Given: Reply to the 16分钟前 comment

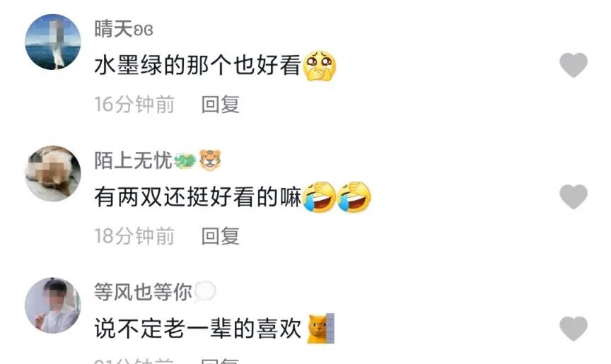Looking at the screenshot, I should [x=220, y=105].
